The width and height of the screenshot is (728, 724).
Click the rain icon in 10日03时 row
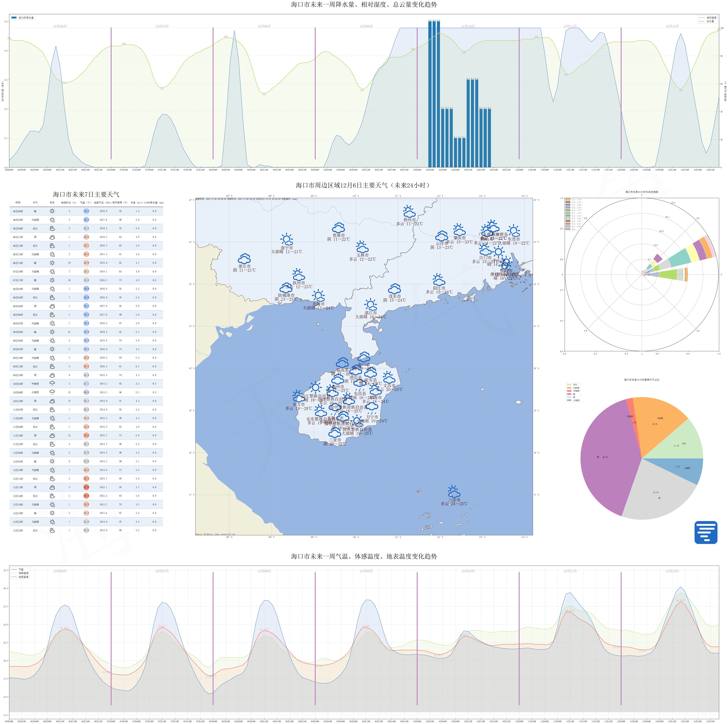(52, 383)
